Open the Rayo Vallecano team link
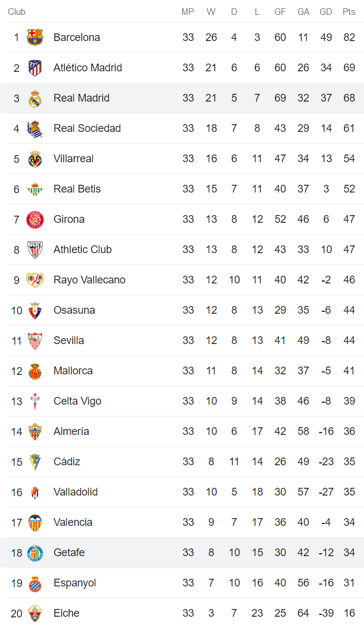This screenshot has width=364, height=631. tap(89, 280)
